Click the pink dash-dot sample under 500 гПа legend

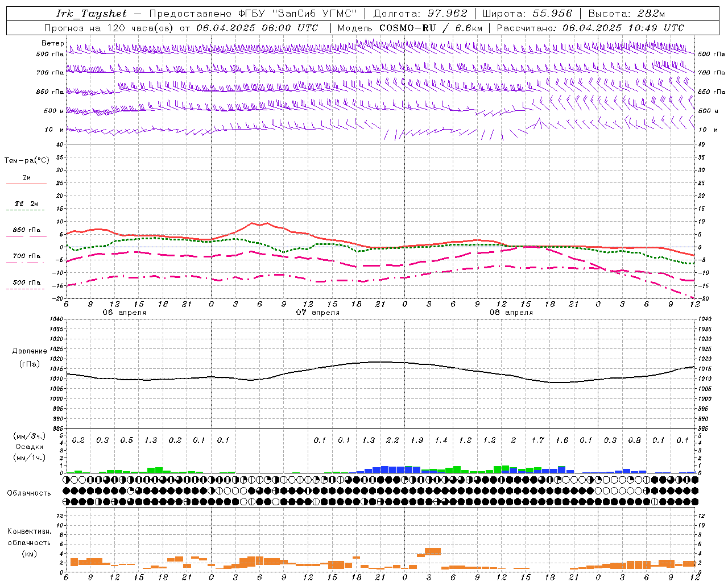25,289
